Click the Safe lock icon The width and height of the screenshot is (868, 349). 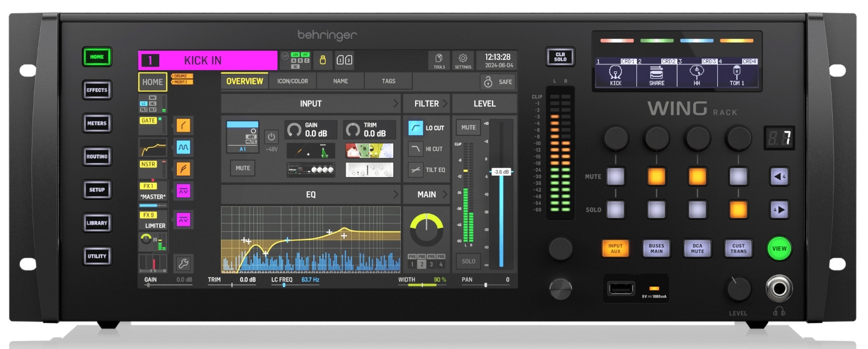[x=489, y=82]
